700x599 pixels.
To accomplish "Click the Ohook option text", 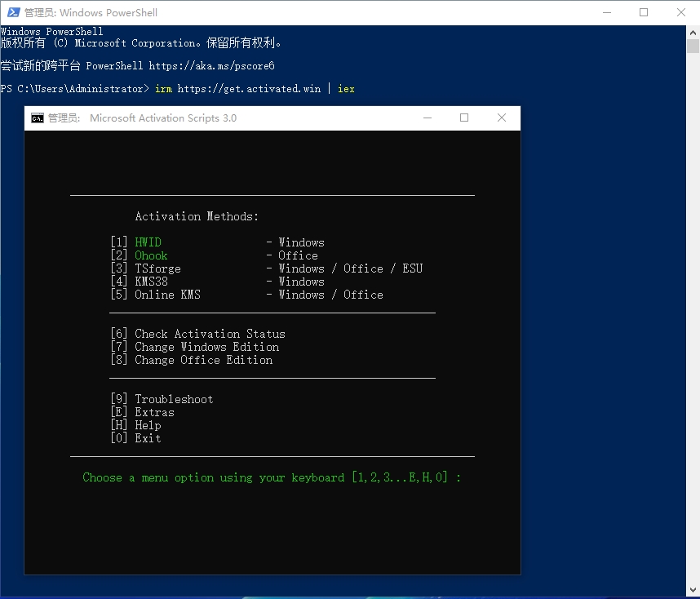I will click(x=151, y=255).
